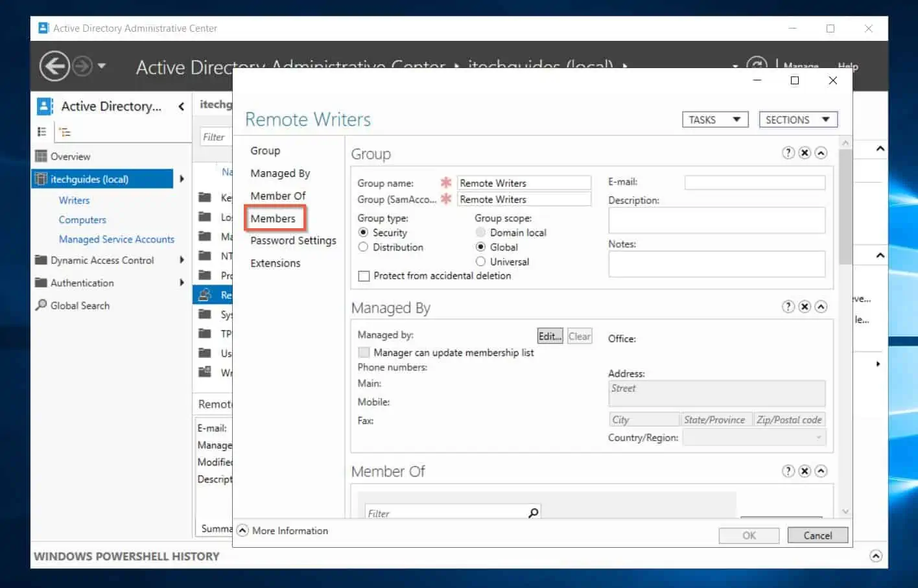The width and height of the screenshot is (918, 588).
Task: Jump to the Managed By section
Action: [280, 173]
